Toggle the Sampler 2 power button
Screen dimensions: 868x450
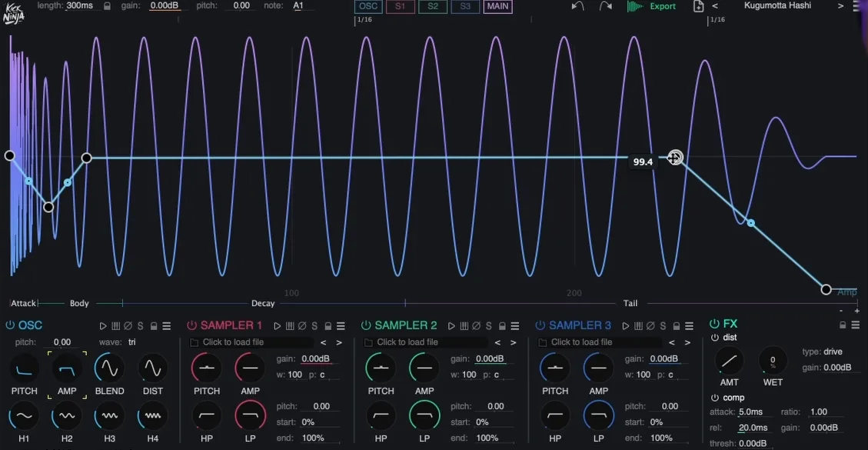[366, 325]
